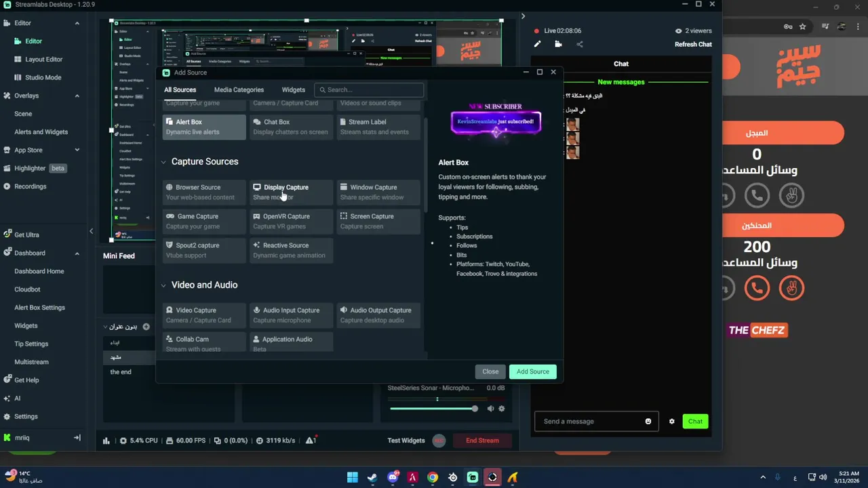
Task: Open mixer settings gear for SteelSeries Sonar
Action: click(x=502, y=409)
